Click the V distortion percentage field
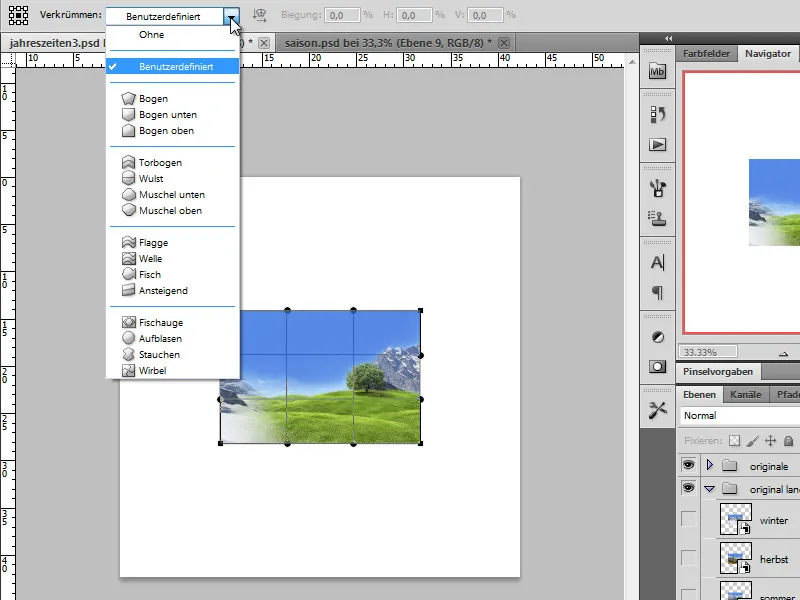 [x=485, y=15]
